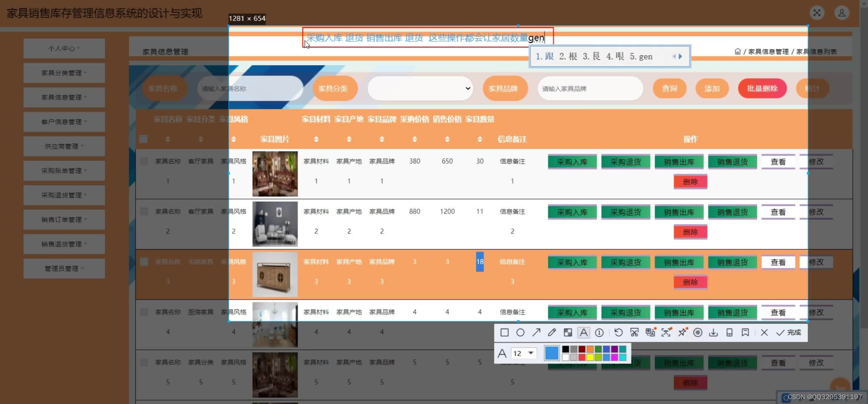
Task: Focus the 请输入家具品牌 input field
Action: click(590, 88)
